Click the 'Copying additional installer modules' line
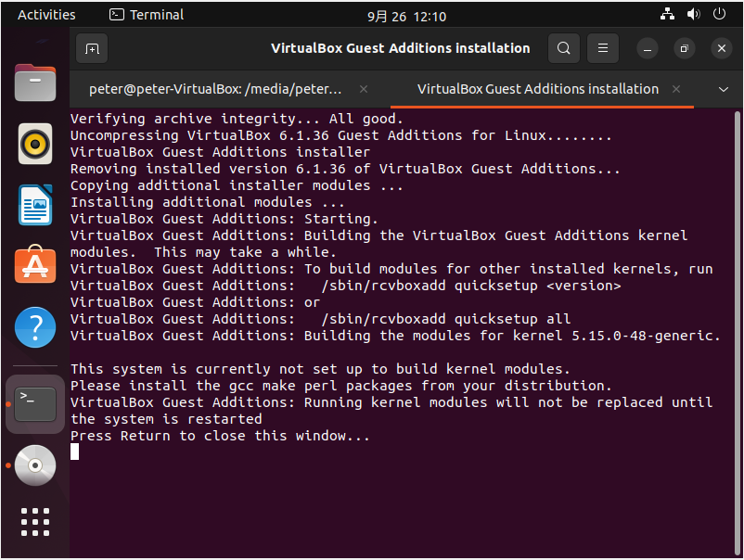The height and width of the screenshot is (560, 744). pos(237,185)
